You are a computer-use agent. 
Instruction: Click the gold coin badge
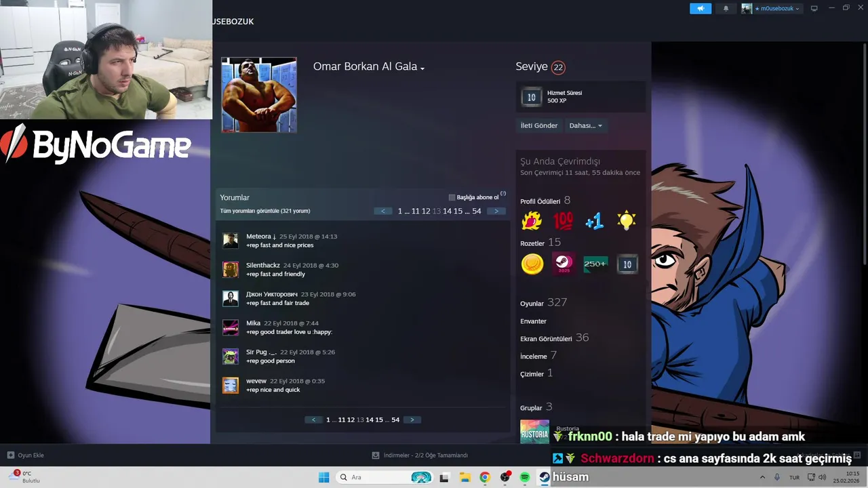pyautogui.click(x=532, y=264)
